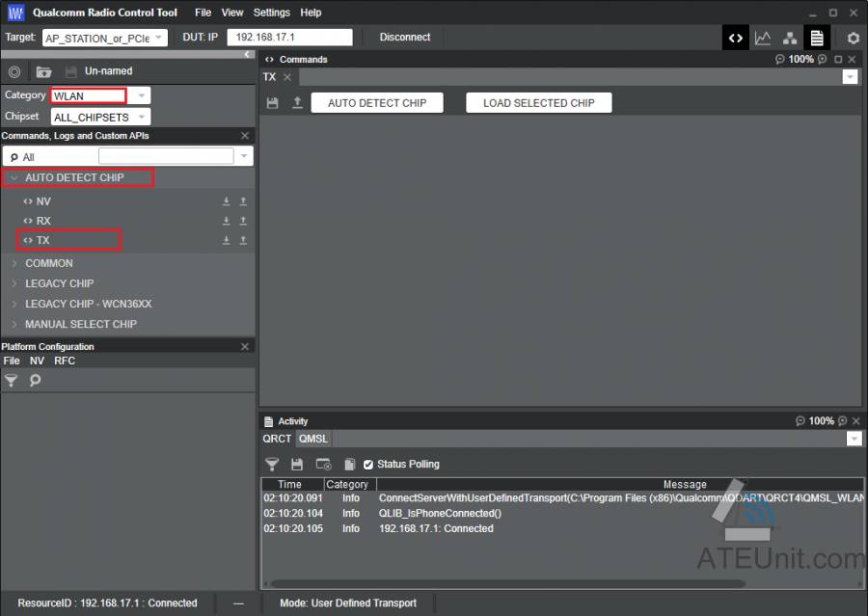This screenshot has width=868, height=616.
Task: Click magnifier left of 100% in Activity panel
Action: pyautogui.click(x=800, y=421)
